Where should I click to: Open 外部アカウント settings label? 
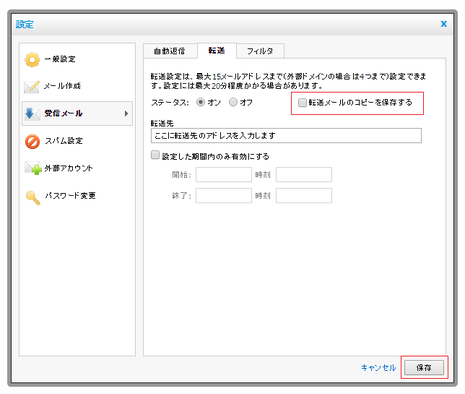click(69, 168)
